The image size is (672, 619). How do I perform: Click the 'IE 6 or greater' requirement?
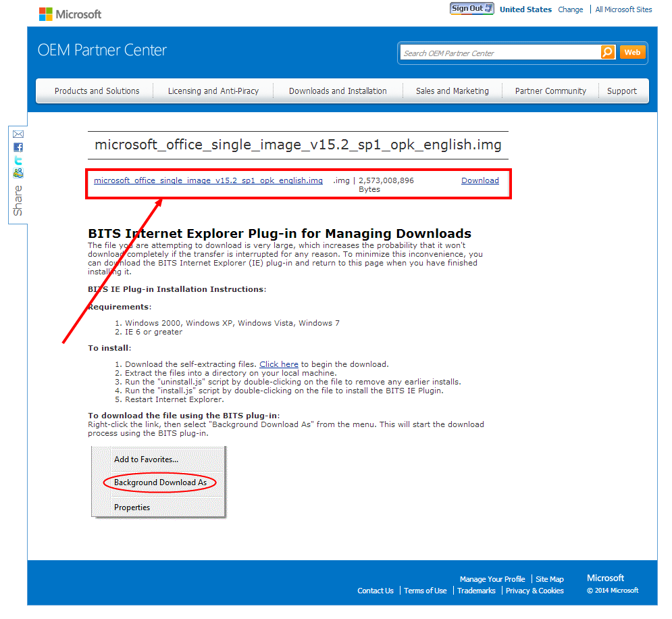tap(153, 332)
